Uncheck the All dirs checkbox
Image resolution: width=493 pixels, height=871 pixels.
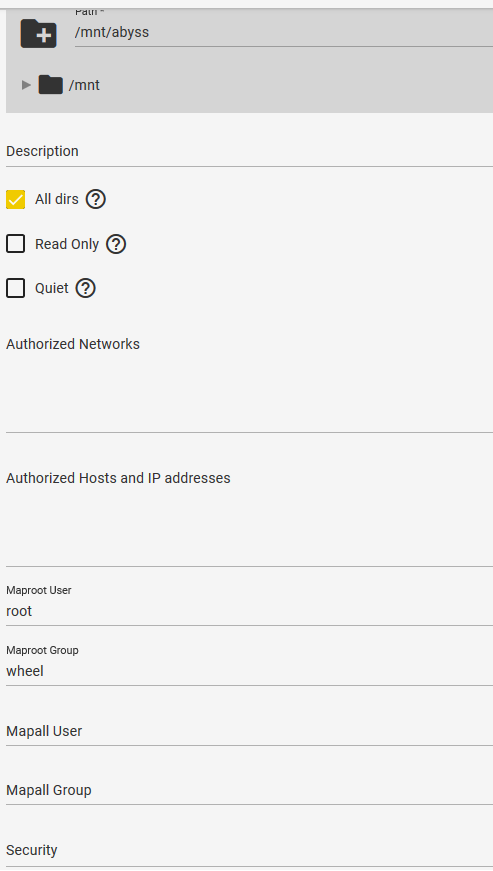pos(16,199)
